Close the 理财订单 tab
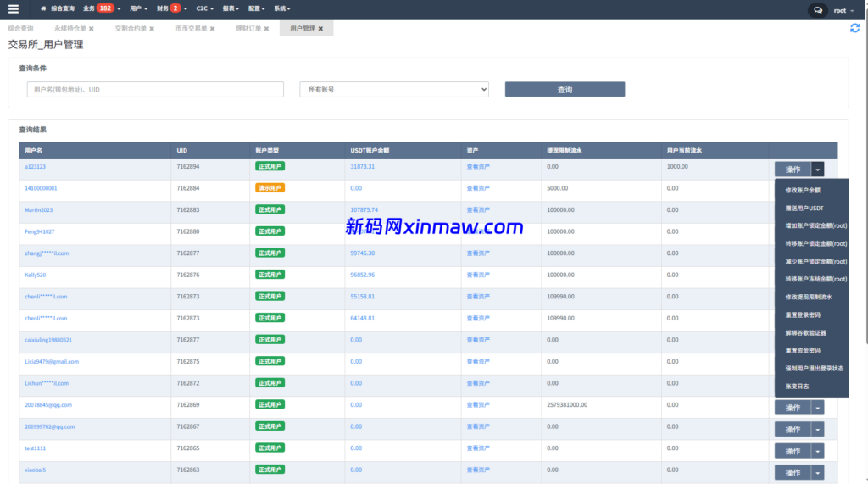 pos(266,29)
